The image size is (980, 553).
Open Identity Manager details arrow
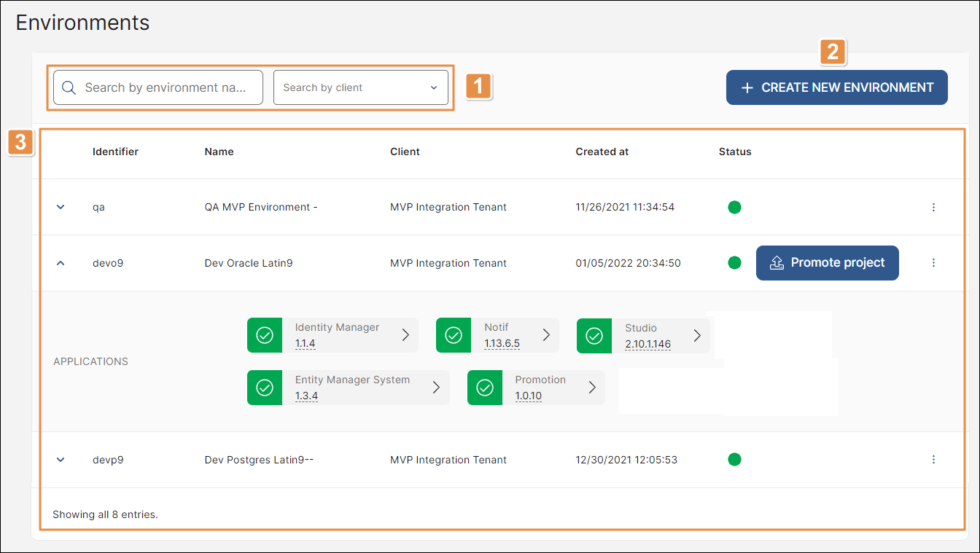pyautogui.click(x=406, y=335)
